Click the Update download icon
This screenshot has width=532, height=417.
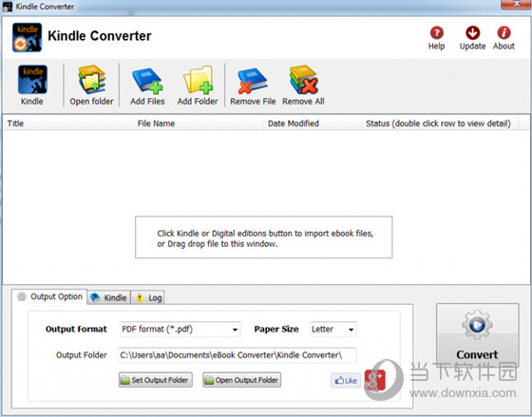pos(473,33)
